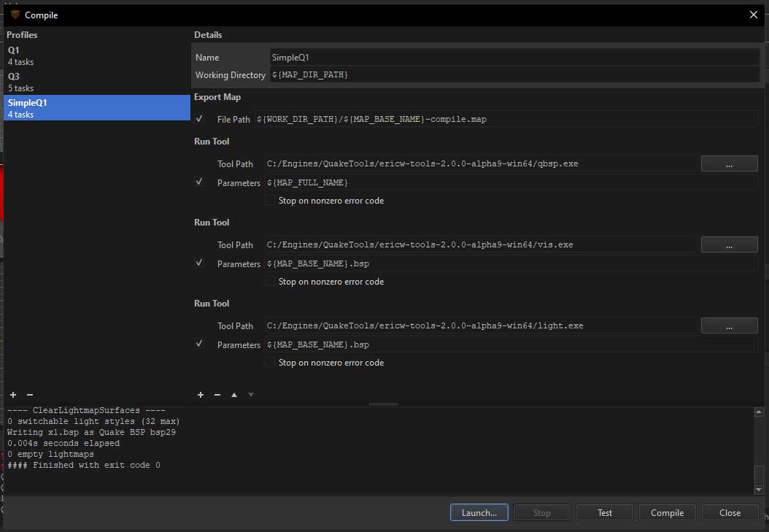Toggle the light.exe Run Tool task checkbox
Screen dimensions: 769x532
coord(199,344)
